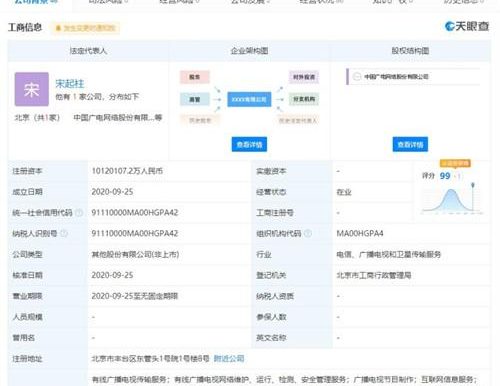The image size is (500, 386).
Task: Open the 附近公司 link
Action: pyautogui.click(x=229, y=359)
